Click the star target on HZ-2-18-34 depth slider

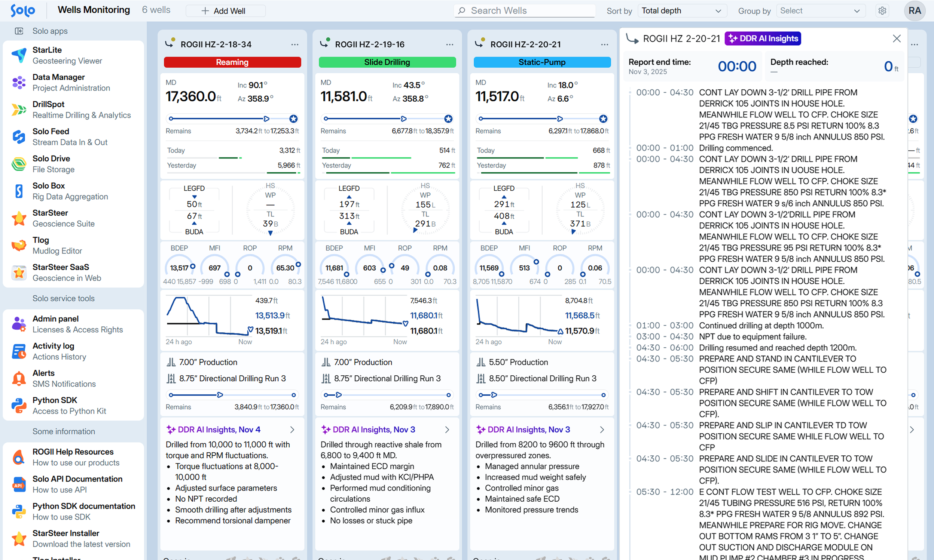pos(293,119)
